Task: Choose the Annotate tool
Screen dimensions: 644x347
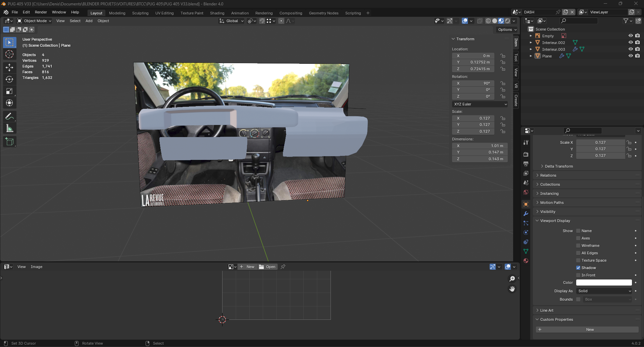Action: (x=9, y=117)
